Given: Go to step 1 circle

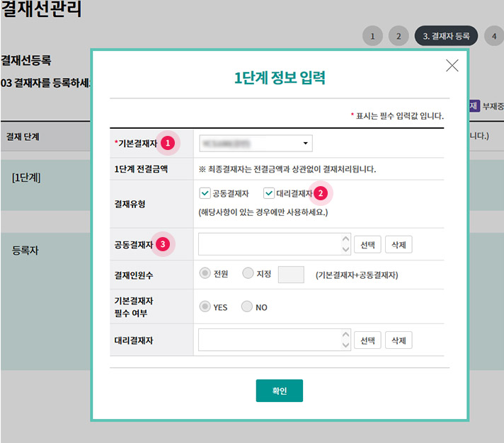Looking at the screenshot, I should coord(373,36).
